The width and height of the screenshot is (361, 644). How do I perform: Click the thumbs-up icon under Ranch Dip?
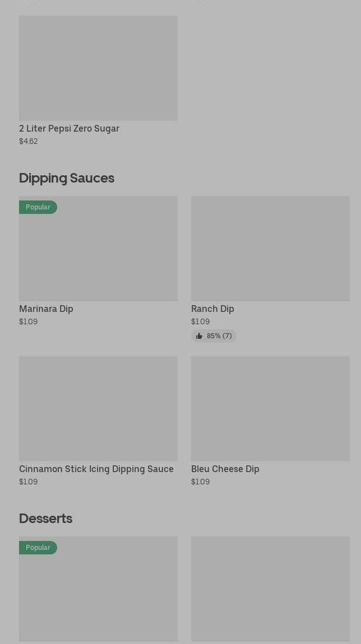[199, 336]
